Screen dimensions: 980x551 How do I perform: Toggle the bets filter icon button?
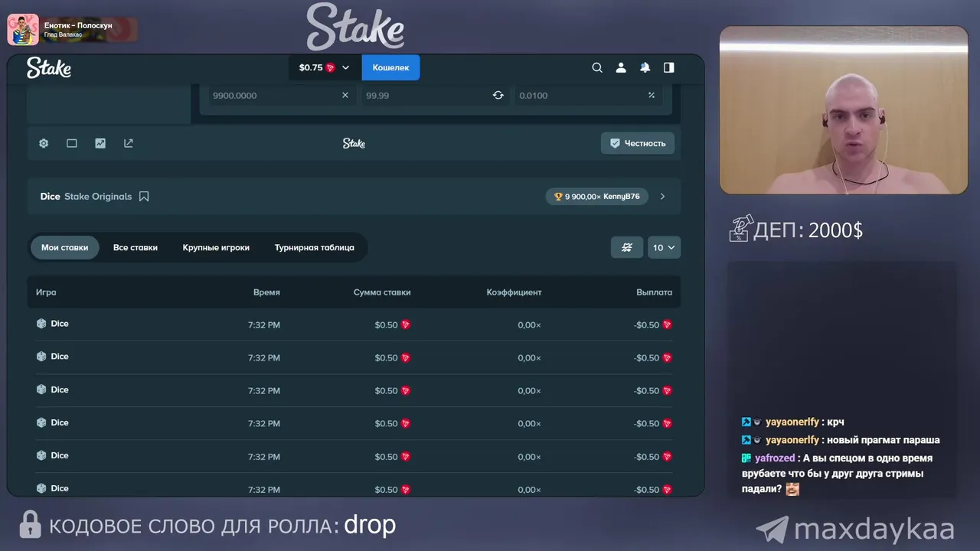point(627,247)
